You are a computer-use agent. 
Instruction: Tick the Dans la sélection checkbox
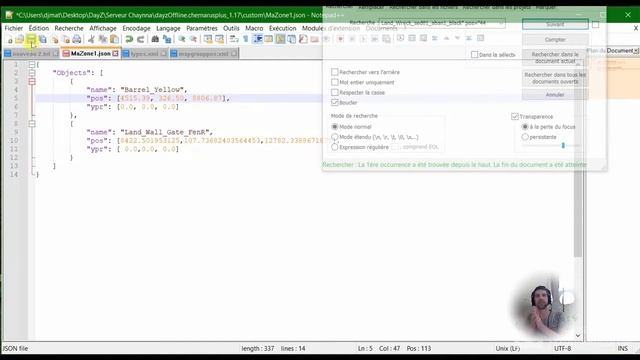[474, 55]
